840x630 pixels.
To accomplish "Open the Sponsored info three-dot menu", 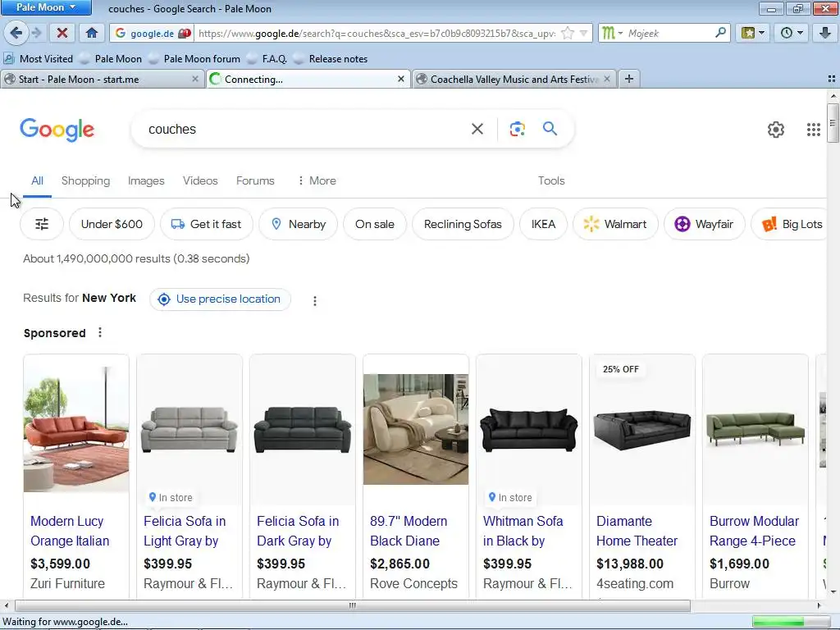I will tap(99, 333).
